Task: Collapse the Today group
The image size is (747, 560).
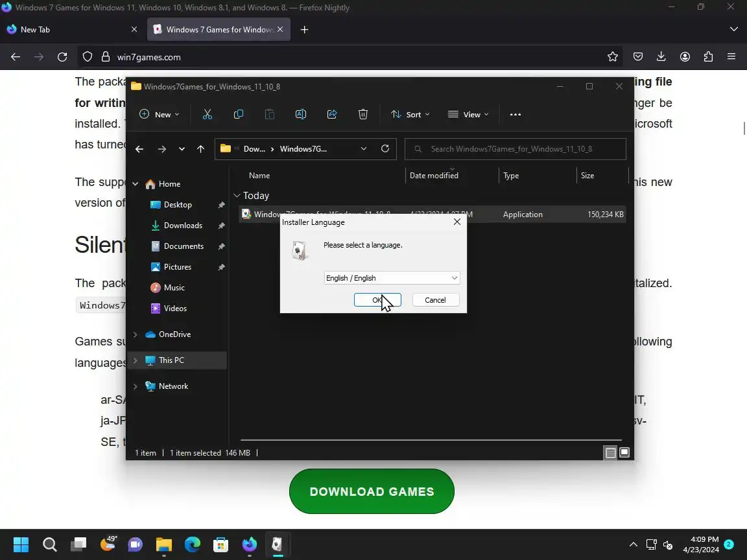Action: coord(237,196)
